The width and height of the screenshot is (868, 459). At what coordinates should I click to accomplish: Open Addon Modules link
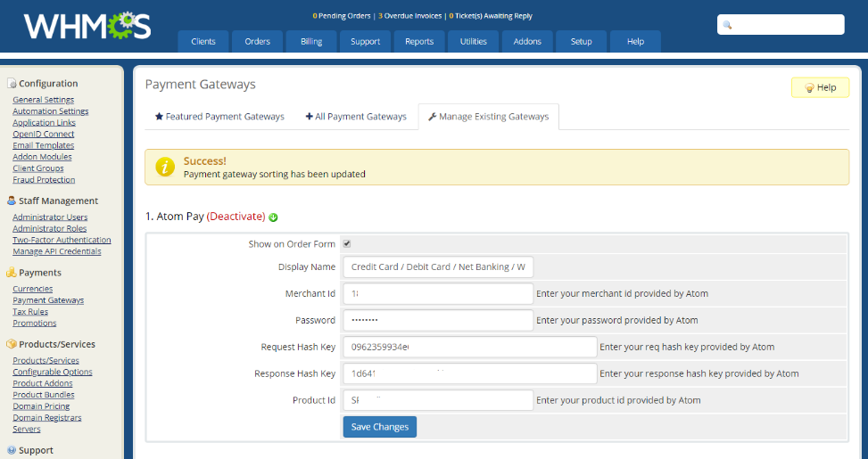[x=42, y=157]
